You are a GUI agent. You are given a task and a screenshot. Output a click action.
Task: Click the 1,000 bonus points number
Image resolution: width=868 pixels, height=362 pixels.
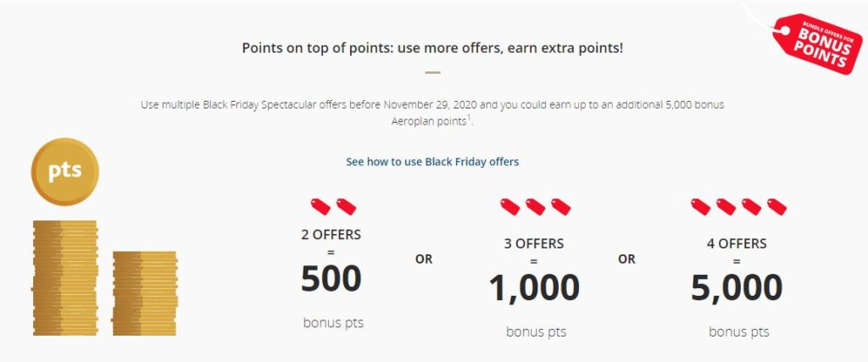point(535,288)
